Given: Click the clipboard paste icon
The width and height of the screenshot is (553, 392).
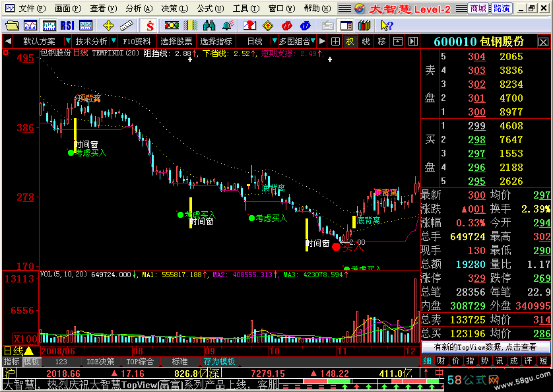Looking at the screenshot, I should pyautogui.click(x=327, y=25).
